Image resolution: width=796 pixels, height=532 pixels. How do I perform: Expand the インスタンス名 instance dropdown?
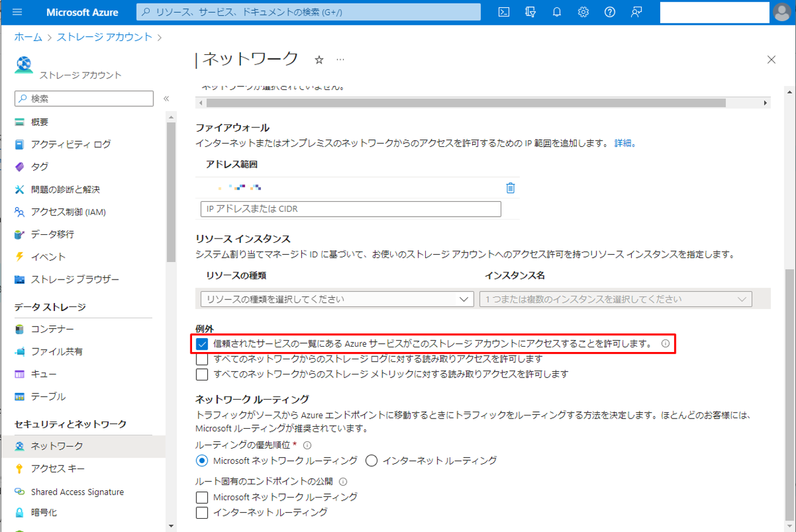pyautogui.click(x=615, y=300)
